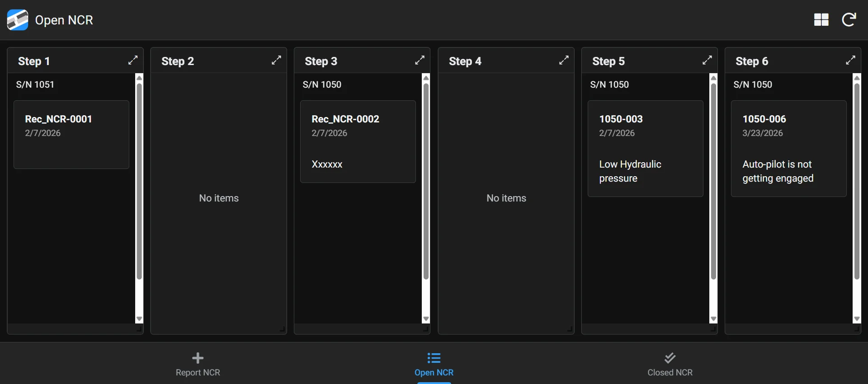Click the Step 1 vertical scrollbar thumb
Screen dimensions: 868x384
click(139, 181)
